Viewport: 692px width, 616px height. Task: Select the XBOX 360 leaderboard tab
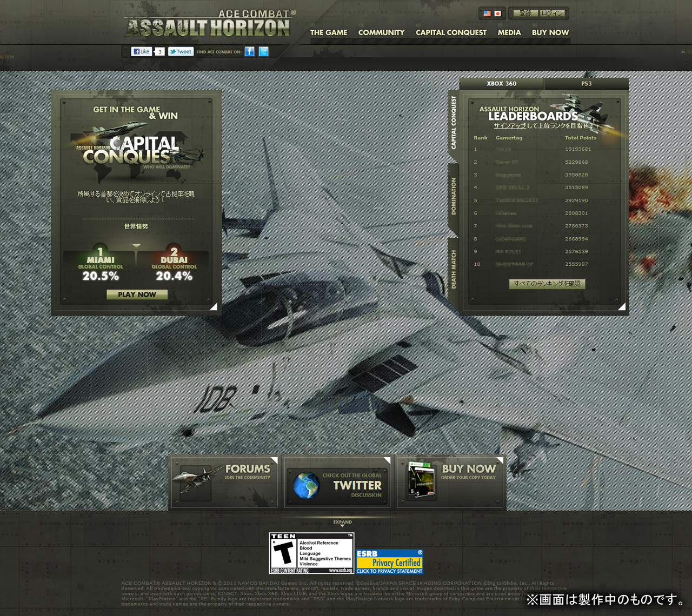(x=502, y=84)
